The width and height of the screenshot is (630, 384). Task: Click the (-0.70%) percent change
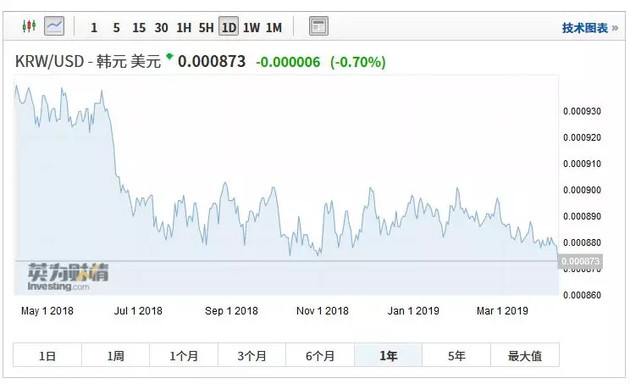click(x=358, y=62)
